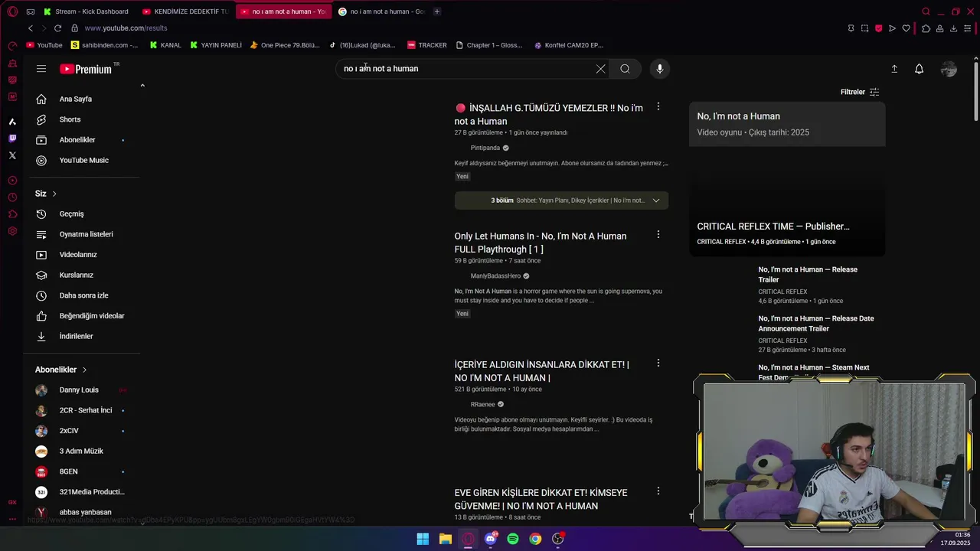980x551 pixels.
Task: Expand the Siz section chevron
Action: (54, 194)
